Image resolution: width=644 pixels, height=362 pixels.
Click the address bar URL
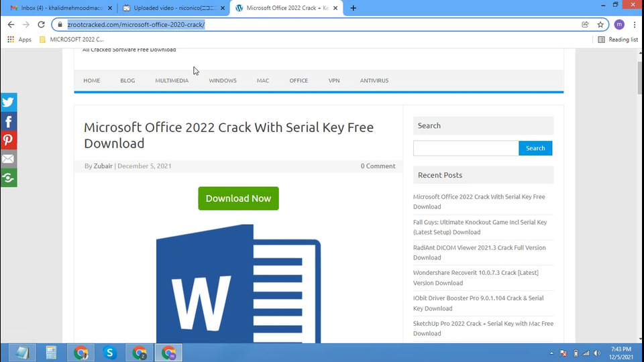click(x=136, y=25)
